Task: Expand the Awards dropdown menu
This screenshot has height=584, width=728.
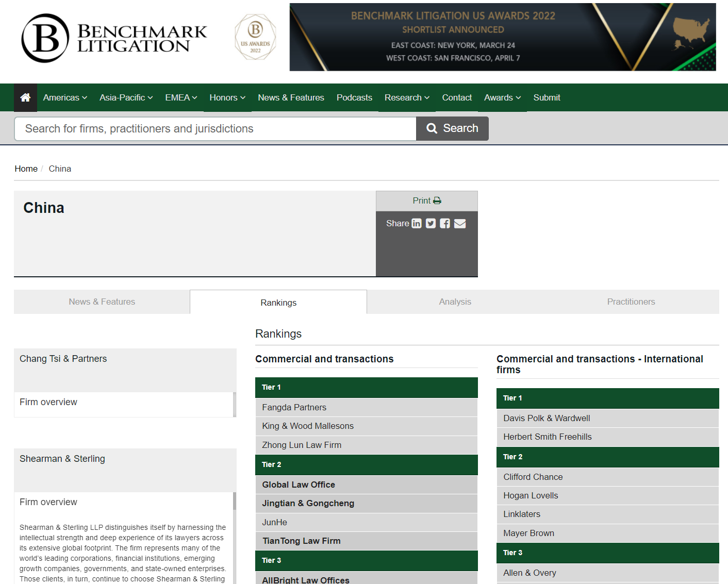Action: 503,97
